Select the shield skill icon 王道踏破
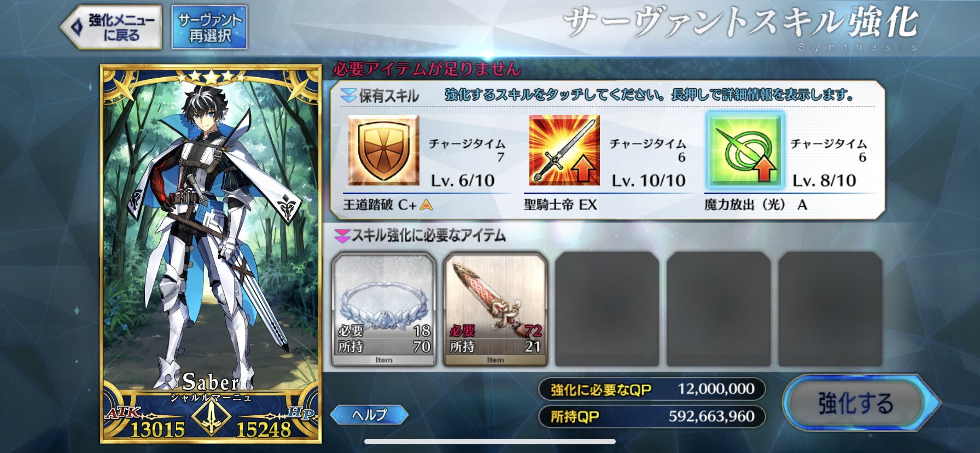 coord(384,150)
